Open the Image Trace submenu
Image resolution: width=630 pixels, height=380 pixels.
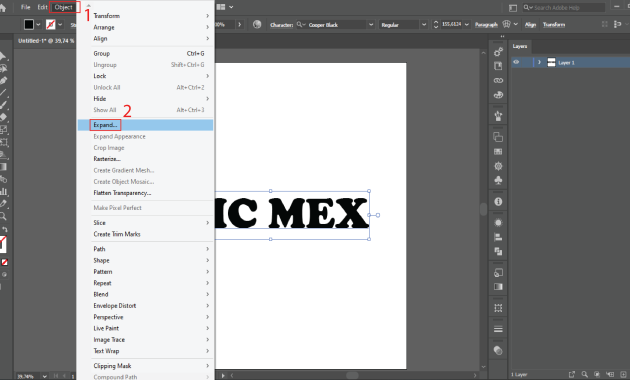[x=145, y=340]
